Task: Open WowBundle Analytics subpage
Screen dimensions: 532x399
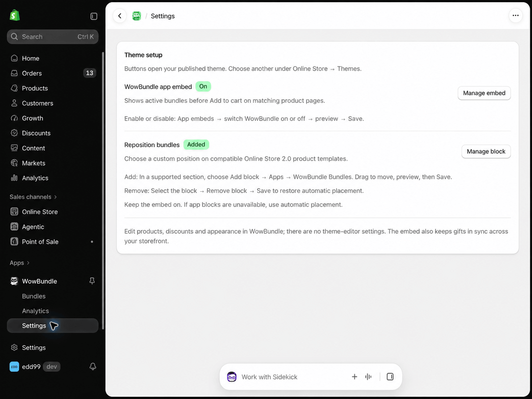Action: 53,311
